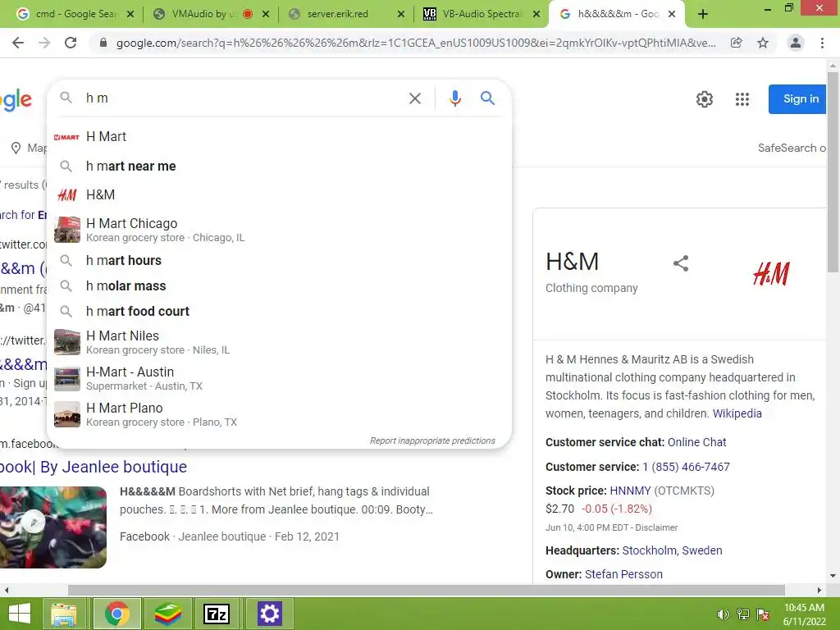Click the share page icon in address bar

click(x=737, y=43)
